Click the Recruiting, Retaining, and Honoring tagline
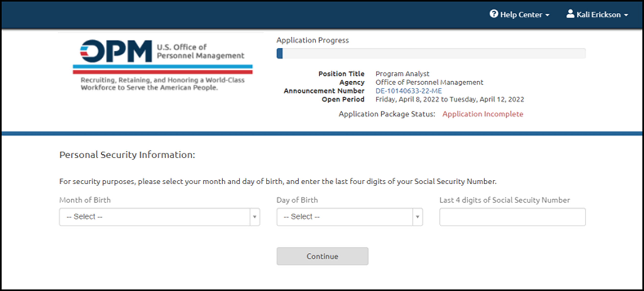The image size is (644, 291). coord(163,84)
